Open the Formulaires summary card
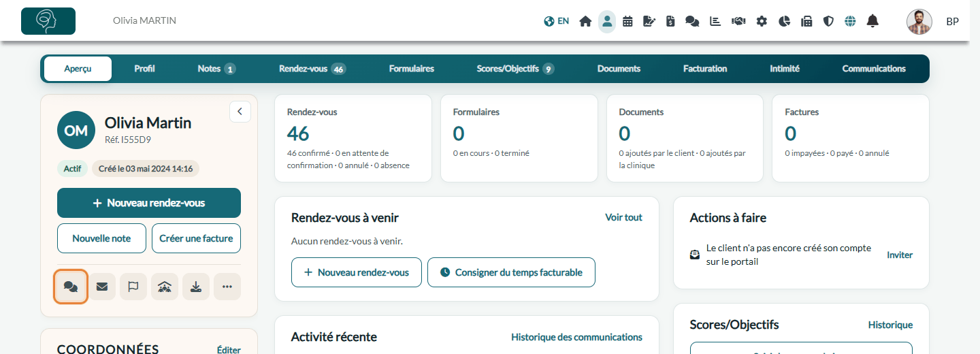980x354 pixels. coord(519,138)
